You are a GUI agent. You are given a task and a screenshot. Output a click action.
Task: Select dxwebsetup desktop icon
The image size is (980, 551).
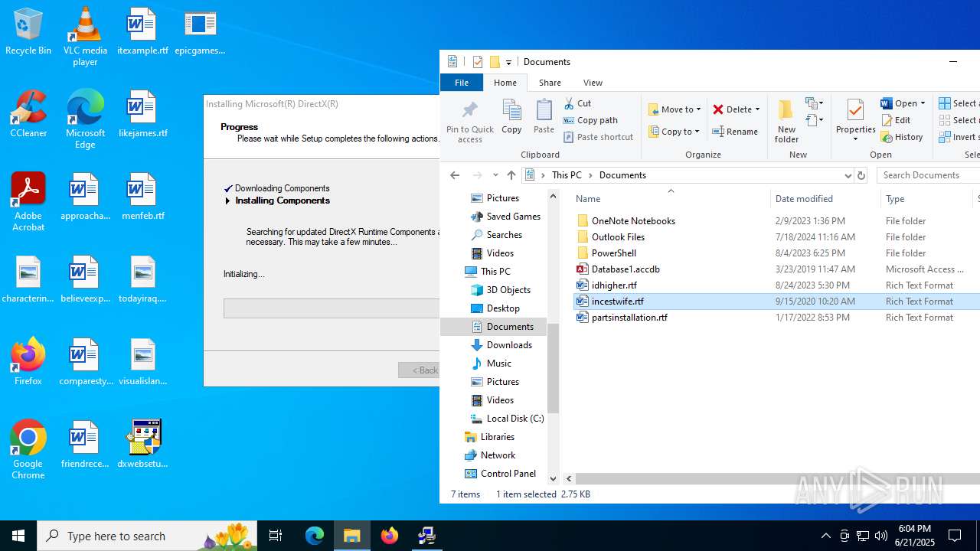[x=143, y=444]
